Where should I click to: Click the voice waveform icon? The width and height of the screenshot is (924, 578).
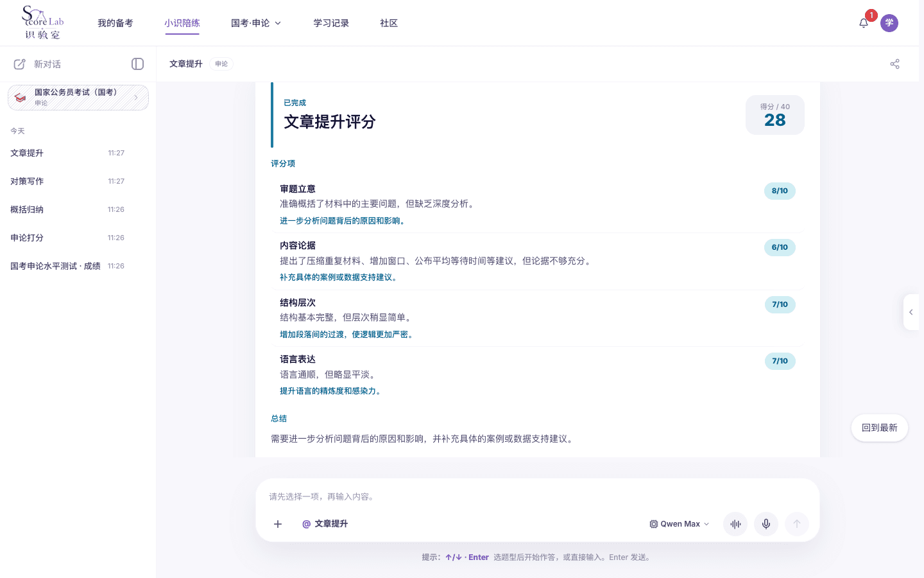735,524
